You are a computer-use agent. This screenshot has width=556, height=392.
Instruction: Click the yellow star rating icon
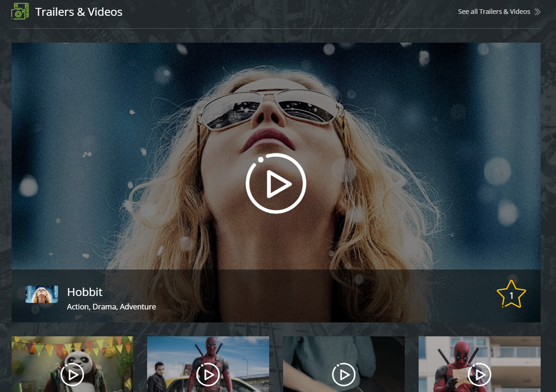tap(511, 294)
